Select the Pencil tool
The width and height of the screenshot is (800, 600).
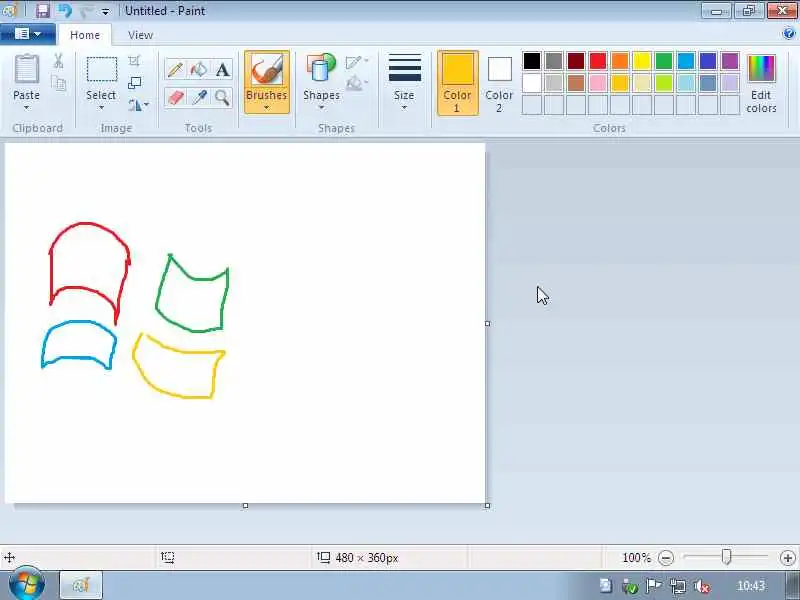point(175,69)
